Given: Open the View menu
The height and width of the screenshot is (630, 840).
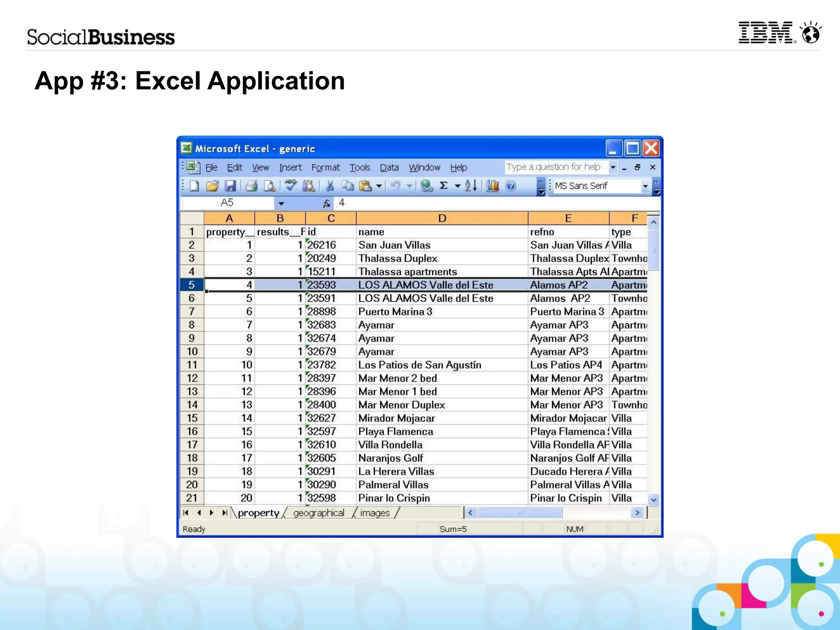Looking at the screenshot, I should [x=260, y=168].
